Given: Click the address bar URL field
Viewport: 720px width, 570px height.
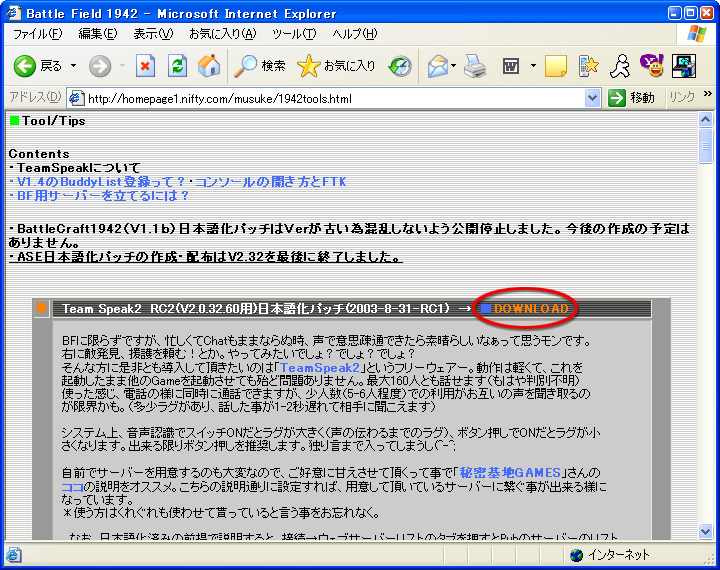Looking at the screenshot, I should (x=334, y=98).
